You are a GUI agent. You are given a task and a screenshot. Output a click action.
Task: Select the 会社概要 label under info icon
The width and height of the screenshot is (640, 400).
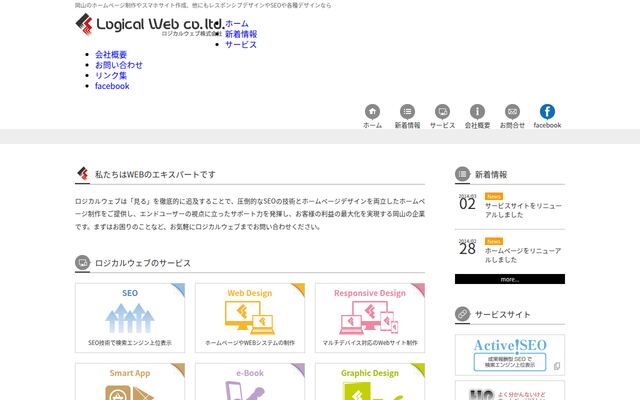click(x=477, y=125)
